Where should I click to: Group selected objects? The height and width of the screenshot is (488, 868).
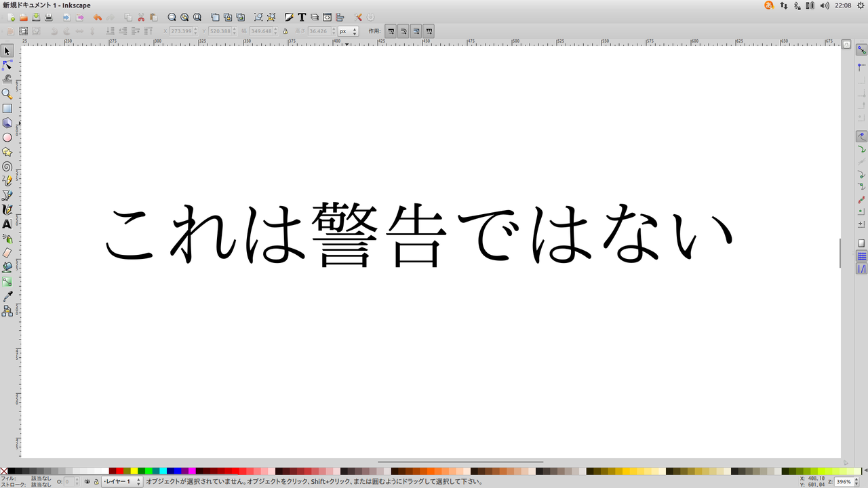click(x=258, y=17)
